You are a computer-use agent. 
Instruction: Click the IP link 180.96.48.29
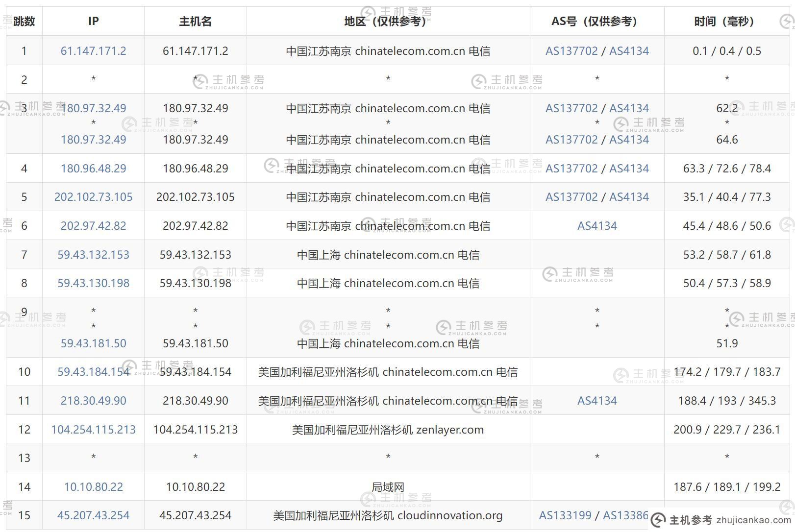coord(93,169)
